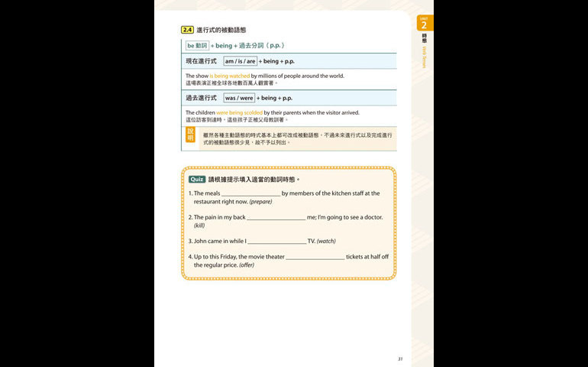Click the '(prepare)' hint in question 1
Image resolution: width=588 pixels, height=367 pixels.
(260, 202)
